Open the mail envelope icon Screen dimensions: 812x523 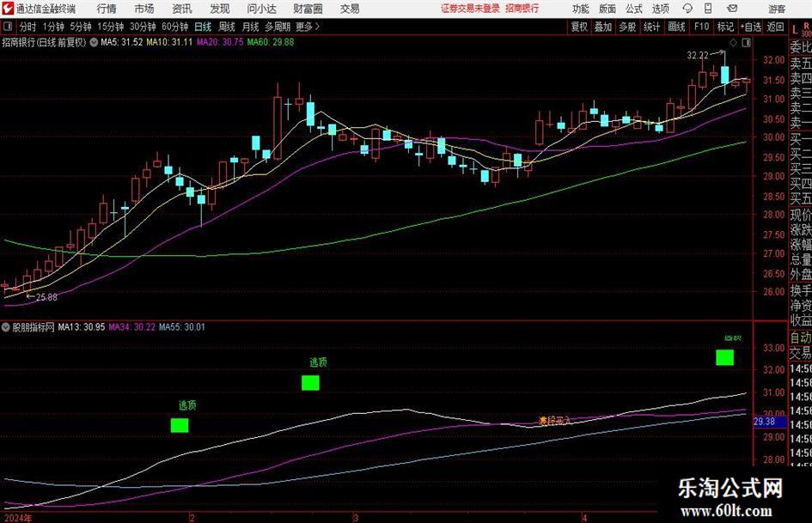point(732,9)
